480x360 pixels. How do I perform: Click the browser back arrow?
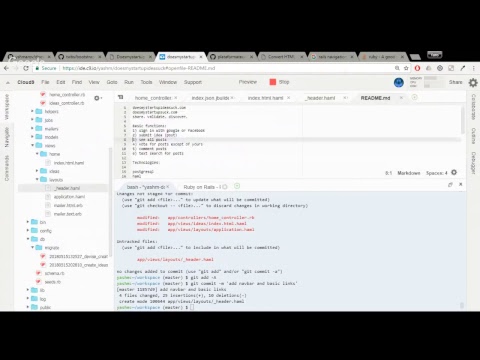point(6,68)
